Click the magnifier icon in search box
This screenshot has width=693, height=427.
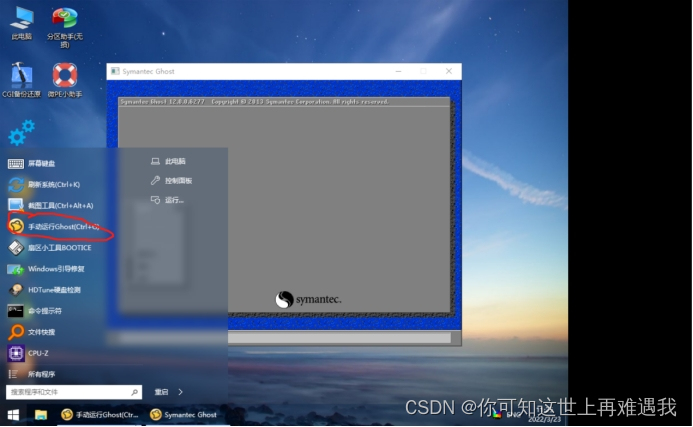point(134,392)
